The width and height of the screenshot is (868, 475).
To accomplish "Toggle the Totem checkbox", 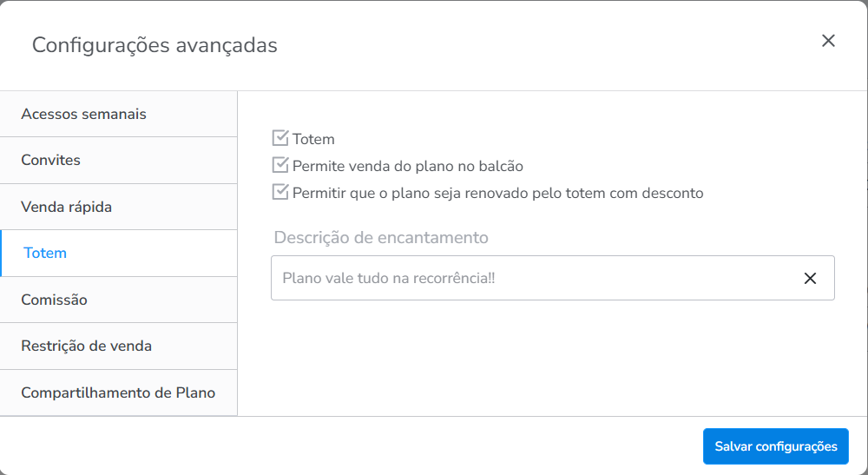I will (280, 138).
